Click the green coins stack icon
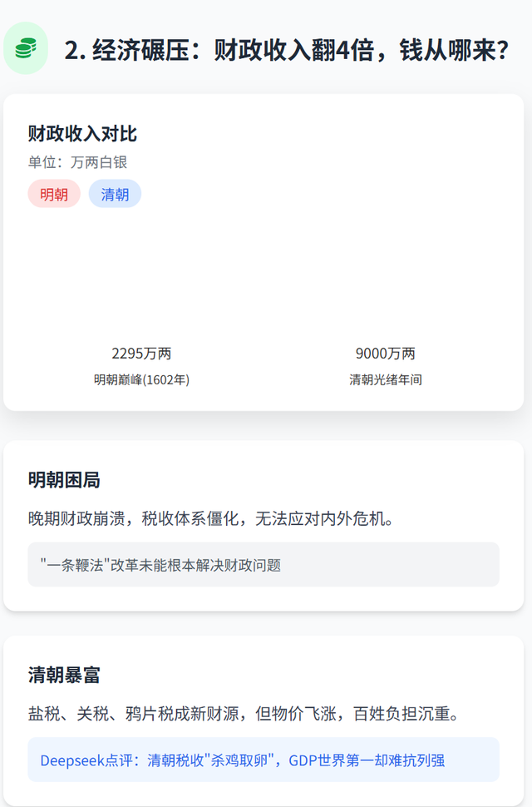This screenshot has width=532, height=807. pos(26,48)
